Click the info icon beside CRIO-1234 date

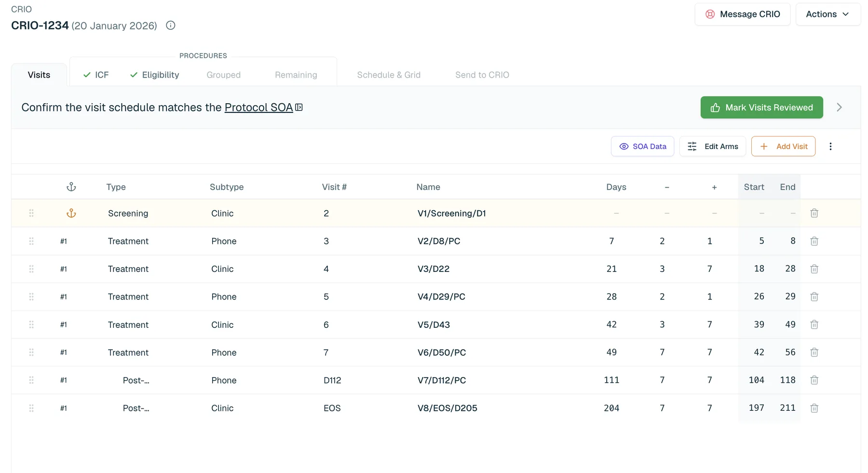tap(171, 26)
